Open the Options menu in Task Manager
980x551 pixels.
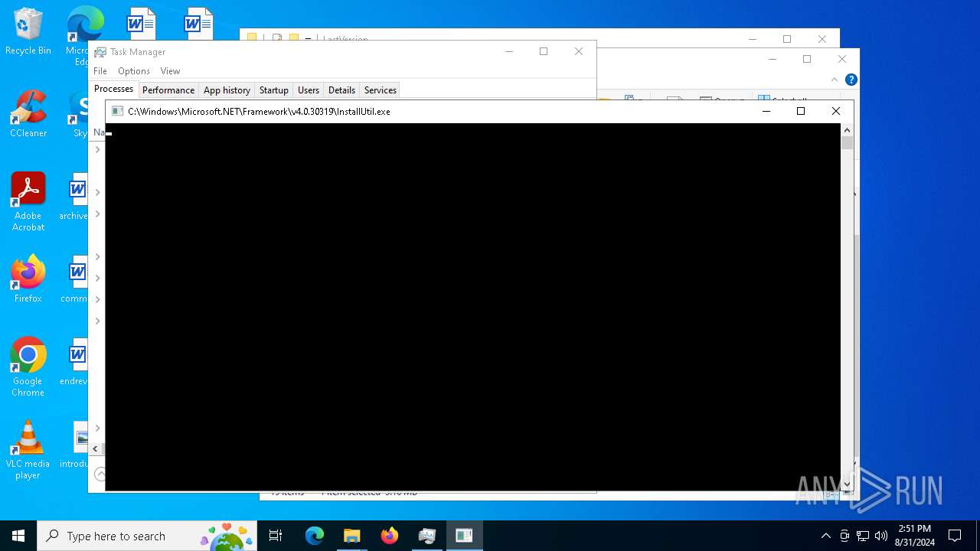click(134, 71)
